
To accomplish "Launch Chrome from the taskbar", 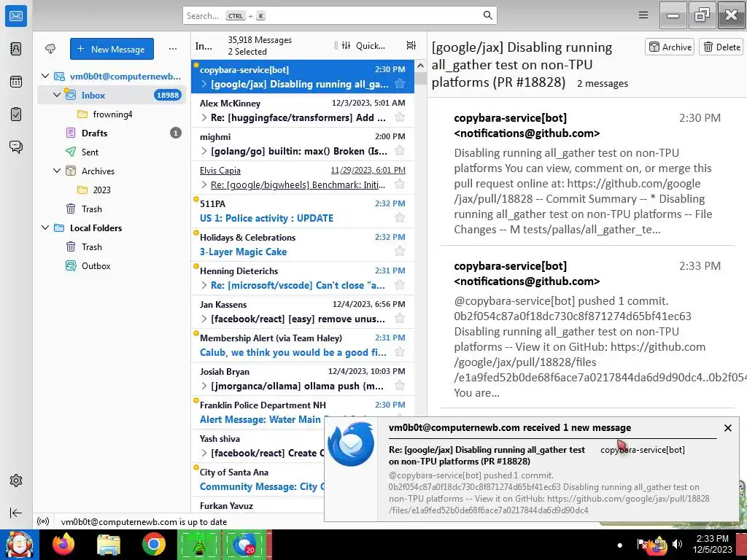I will click(153, 544).
